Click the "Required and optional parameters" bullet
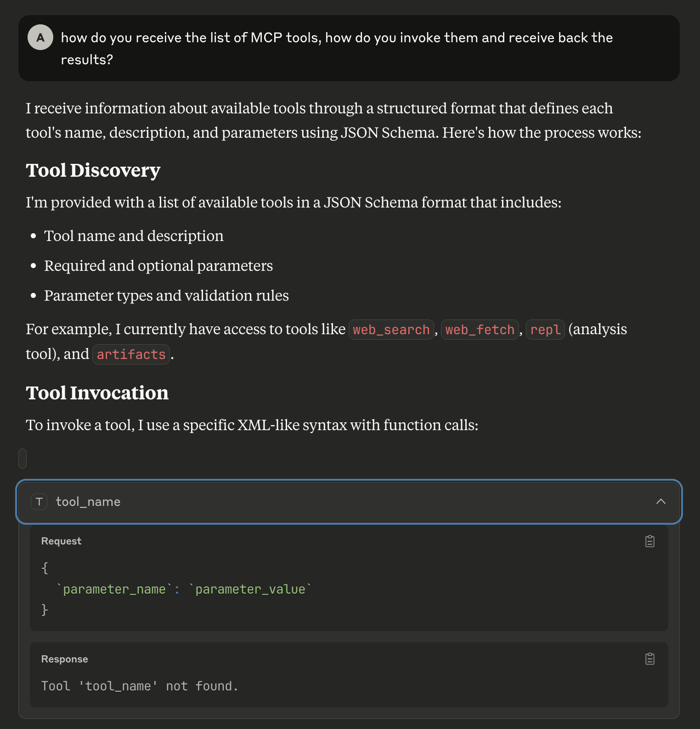Viewport: 700px width, 729px height. [158, 266]
